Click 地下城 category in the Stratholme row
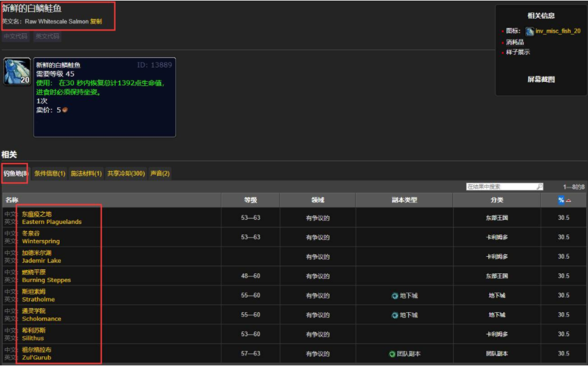The height and width of the screenshot is (366, 588). 497,296
